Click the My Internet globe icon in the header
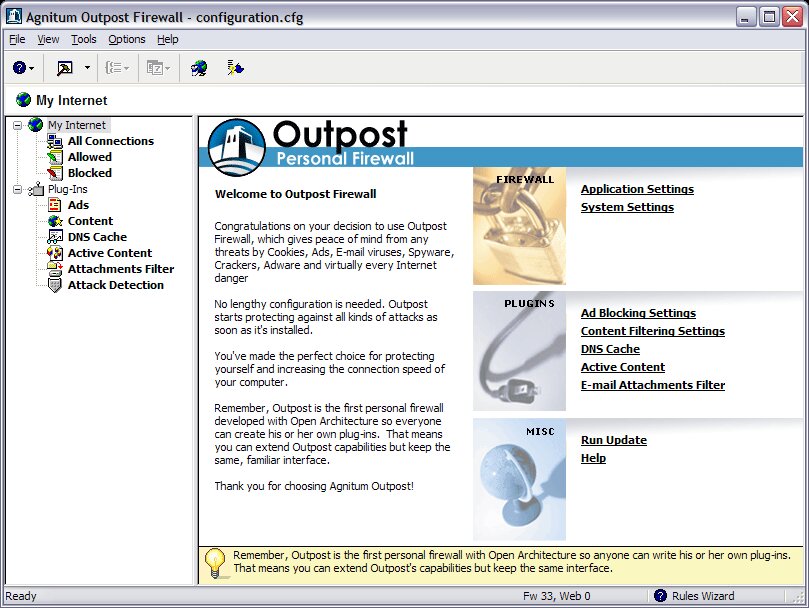The image size is (809, 608). (x=23, y=99)
